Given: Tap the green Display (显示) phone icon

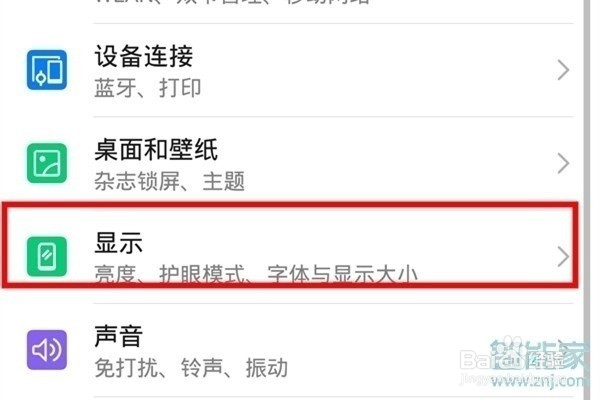Looking at the screenshot, I should (x=47, y=256).
